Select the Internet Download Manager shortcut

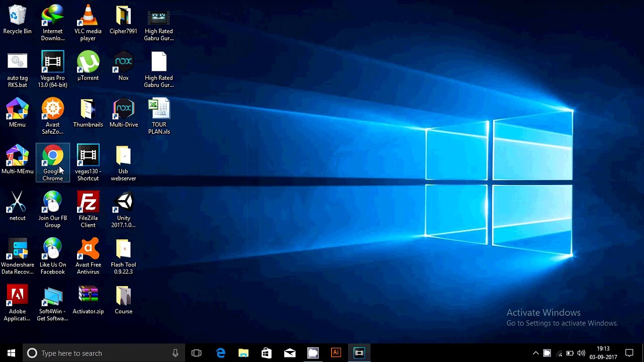click(53, 24)
